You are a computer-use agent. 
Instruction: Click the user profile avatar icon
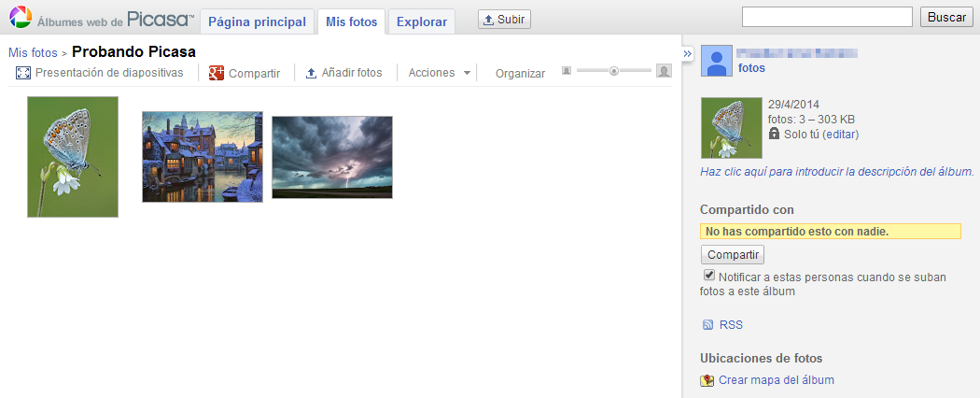(716, 62)
